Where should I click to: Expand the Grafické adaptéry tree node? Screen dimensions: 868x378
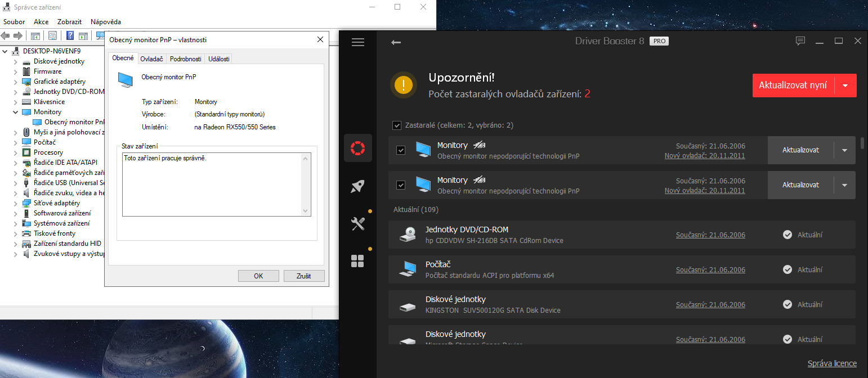point(16,82)
